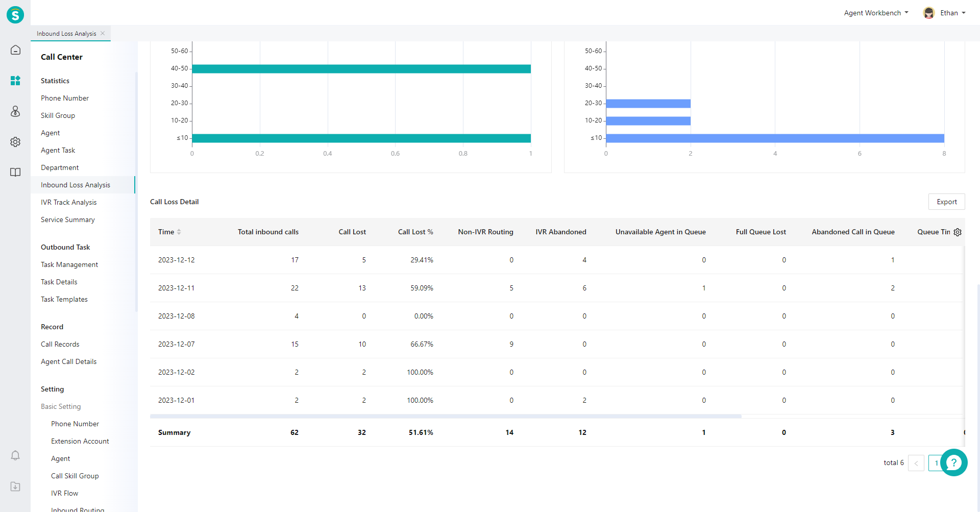The height and width of the screenshot is (512, 980).
Task: Open Call Skill Group setting
Action: pos(75,476)
